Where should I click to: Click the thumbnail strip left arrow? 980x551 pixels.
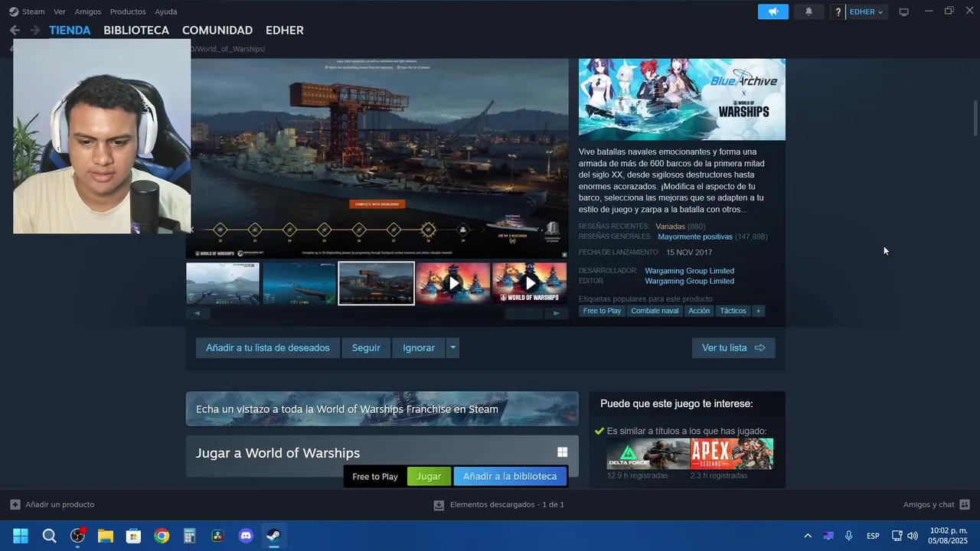pos(198,313)
